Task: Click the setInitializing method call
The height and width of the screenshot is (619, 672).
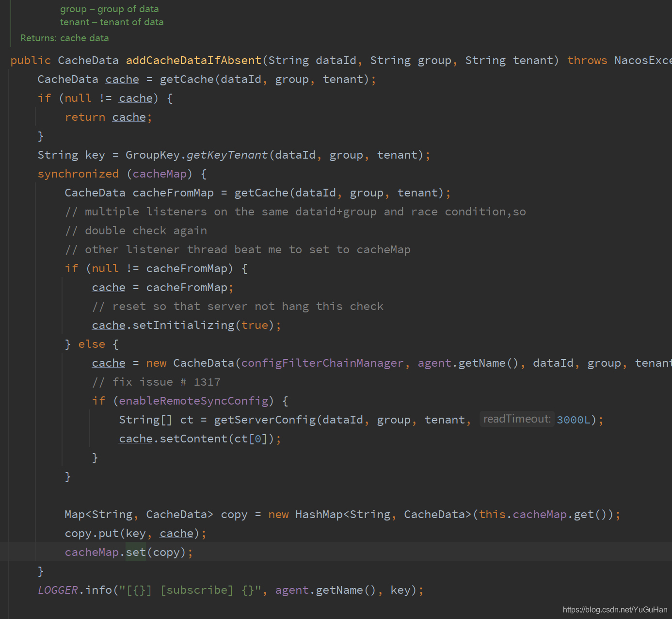Action: (183, 325)
